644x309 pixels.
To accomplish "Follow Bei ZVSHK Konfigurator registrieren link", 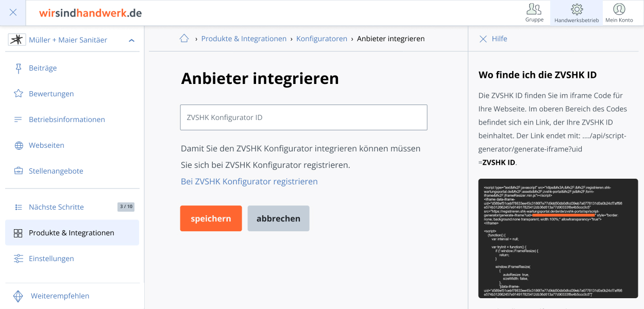I will pos(249,181).
